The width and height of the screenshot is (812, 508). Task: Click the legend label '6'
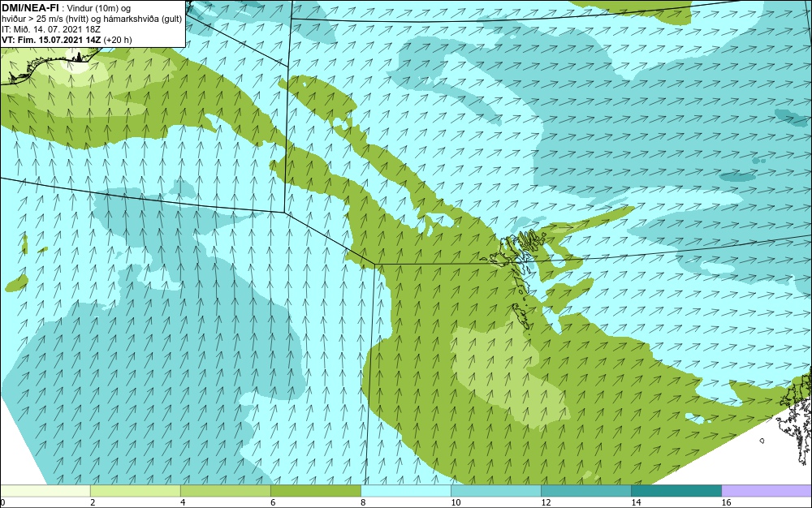pyautogui.click(x=273, y=502)
